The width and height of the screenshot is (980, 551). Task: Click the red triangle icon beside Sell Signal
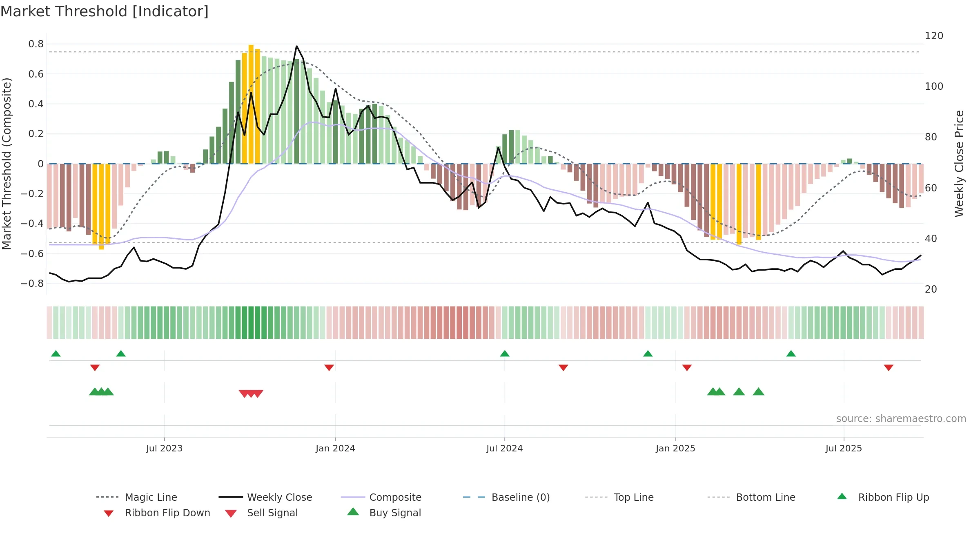click(x=231, y=513)
